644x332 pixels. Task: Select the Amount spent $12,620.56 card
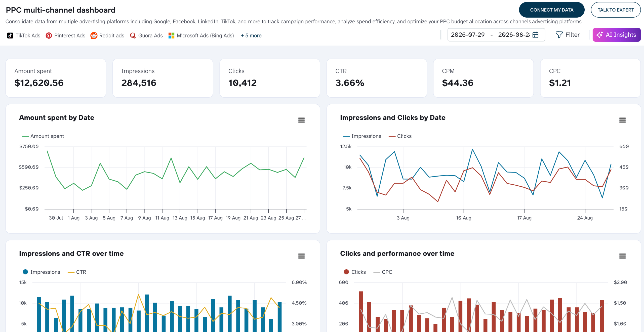pyautogui.click(x=56, y=78)
